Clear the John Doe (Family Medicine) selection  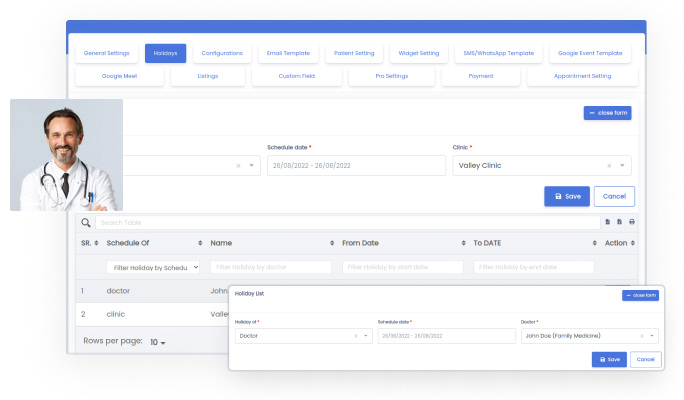pyautogui.click(x=642, y=336)
